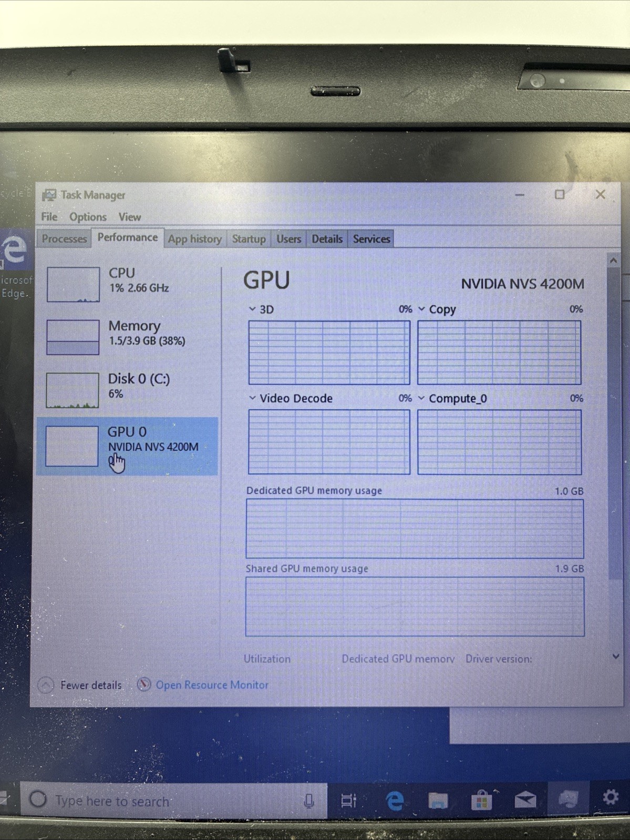The height and width of the screenshot is (840, 630).
Task: Switch to the App history tab
Action: 195,238
